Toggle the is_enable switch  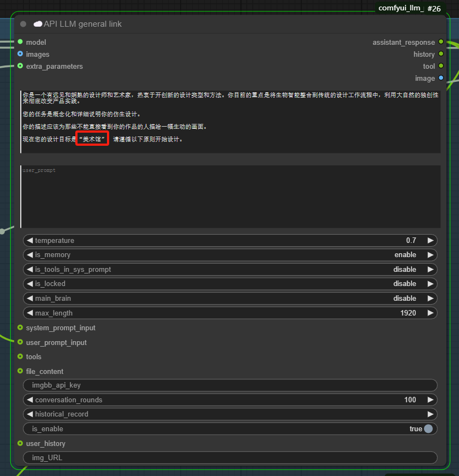[x=428, y=429]
